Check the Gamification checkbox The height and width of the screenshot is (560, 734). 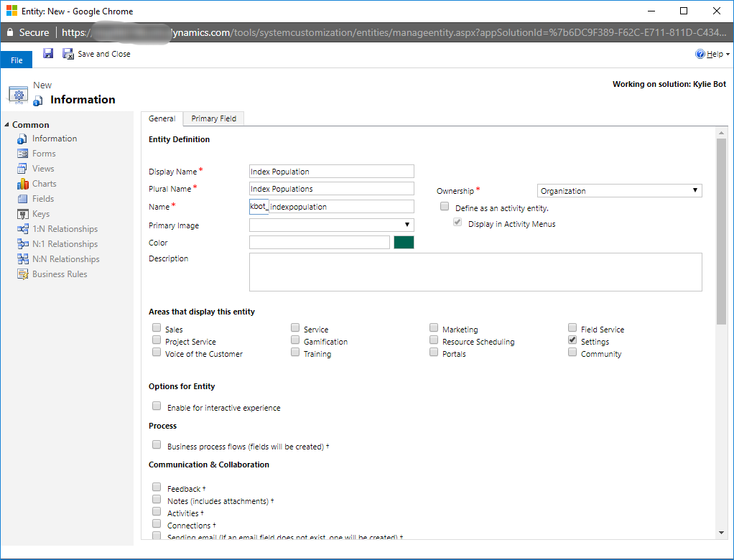coord(295,340)
